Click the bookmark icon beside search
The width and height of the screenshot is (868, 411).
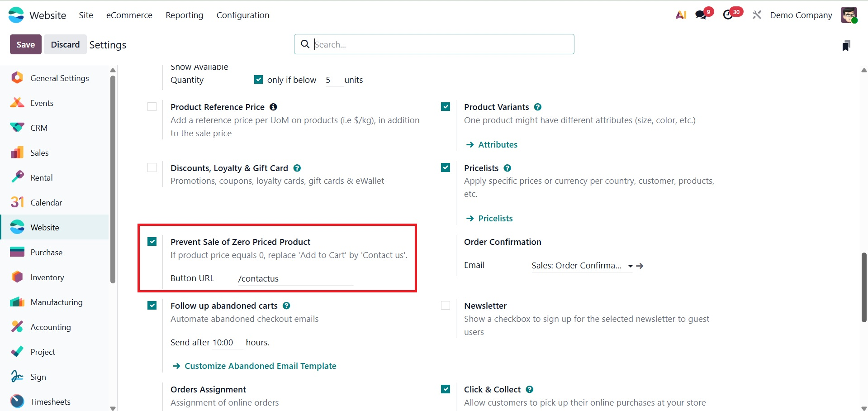[x=846, y=45]
